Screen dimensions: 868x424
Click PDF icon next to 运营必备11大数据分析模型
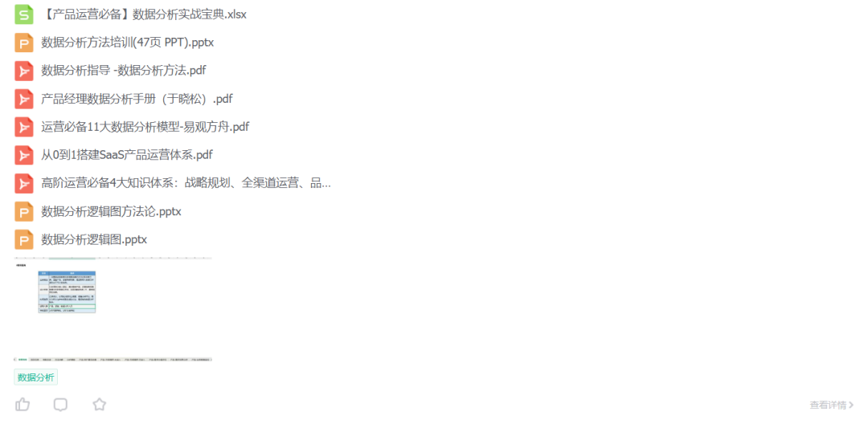pyautogui.click(x=24, y=127)
